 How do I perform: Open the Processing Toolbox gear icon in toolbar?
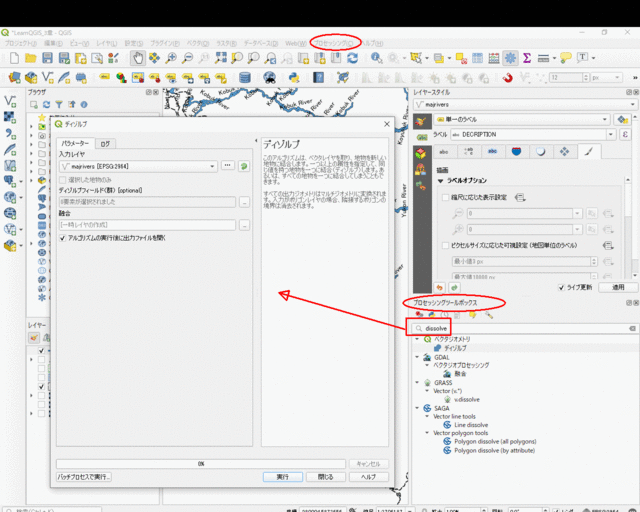pyautogui.click(x=510, y=58)
